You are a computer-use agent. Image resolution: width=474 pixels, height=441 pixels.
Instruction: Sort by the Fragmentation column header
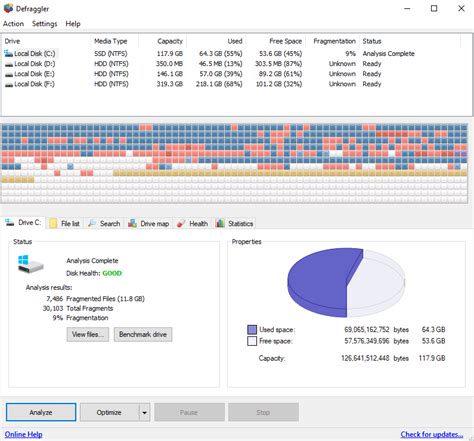point(332,41)
